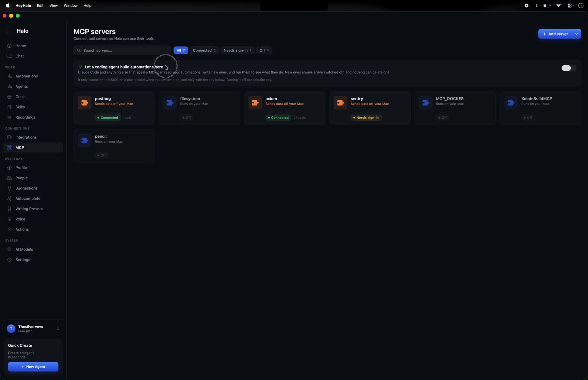The image size is (588, 380).
Task: Select the Off 4 filter tab
Action: (264, 50)
